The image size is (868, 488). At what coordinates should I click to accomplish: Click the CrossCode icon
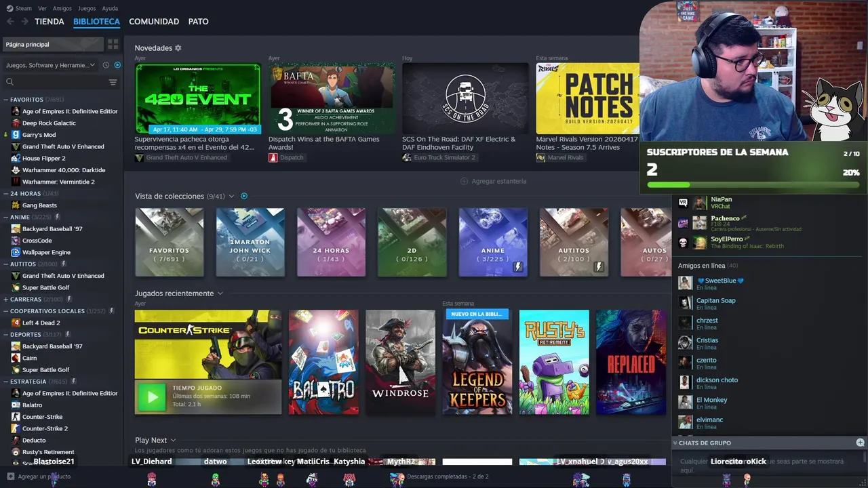pyautogui.click(x=16, y=241)
